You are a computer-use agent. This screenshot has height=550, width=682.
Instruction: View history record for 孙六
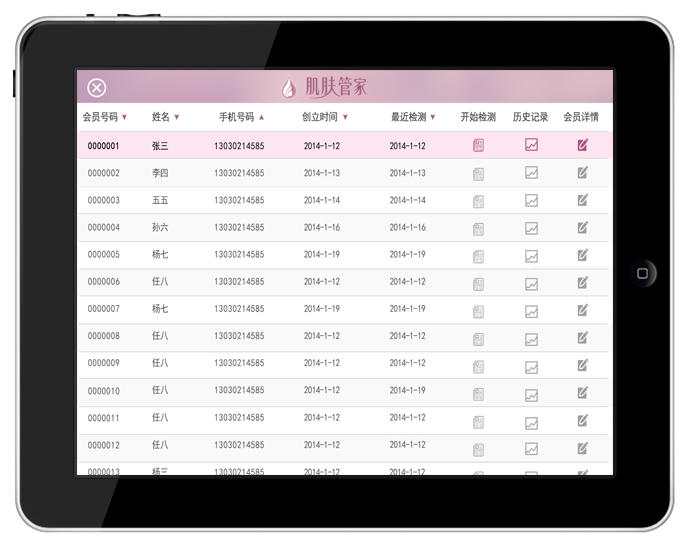point(531,227)
